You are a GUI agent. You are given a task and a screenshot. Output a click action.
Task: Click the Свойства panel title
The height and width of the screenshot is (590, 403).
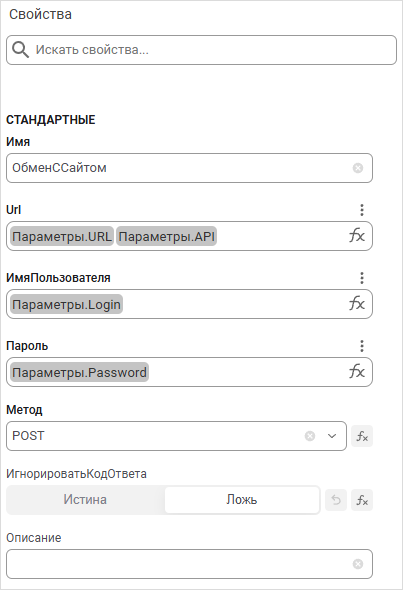40,14
